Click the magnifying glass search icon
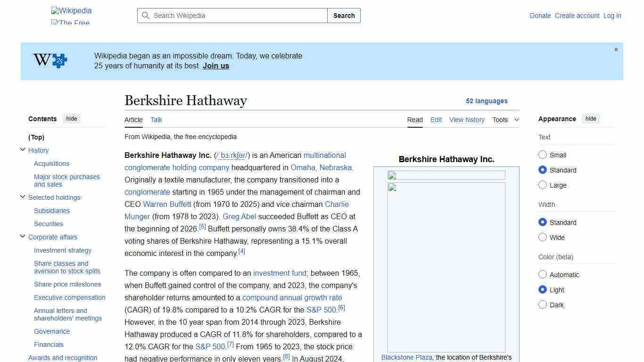This screenshot has width=644, height=362. (146, 16)
